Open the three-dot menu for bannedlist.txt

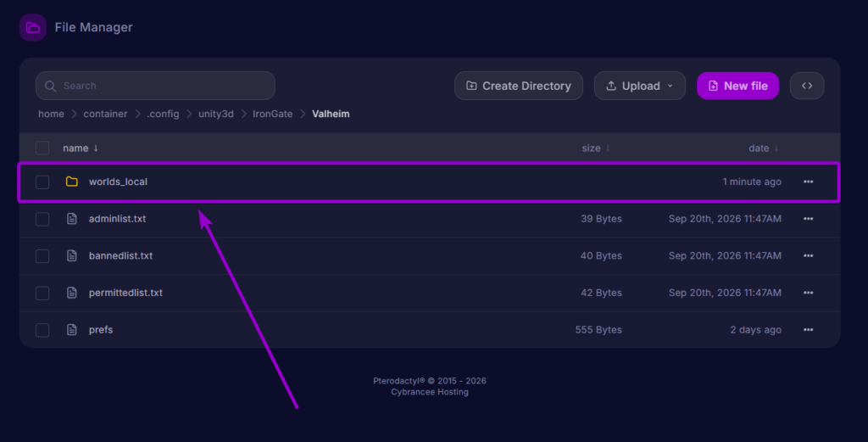[808, 256]
